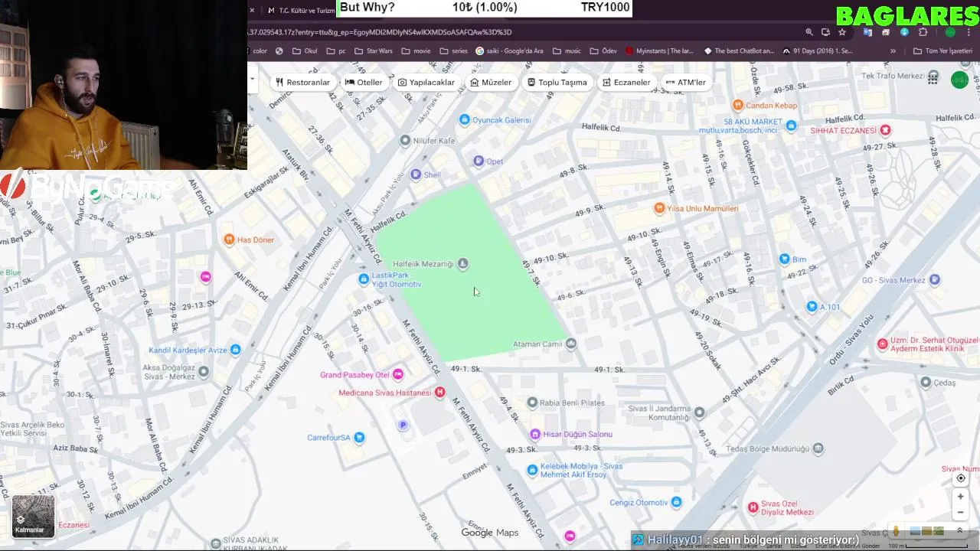Open the Oyuncak Galerisi pin

(x=464, y=119)
